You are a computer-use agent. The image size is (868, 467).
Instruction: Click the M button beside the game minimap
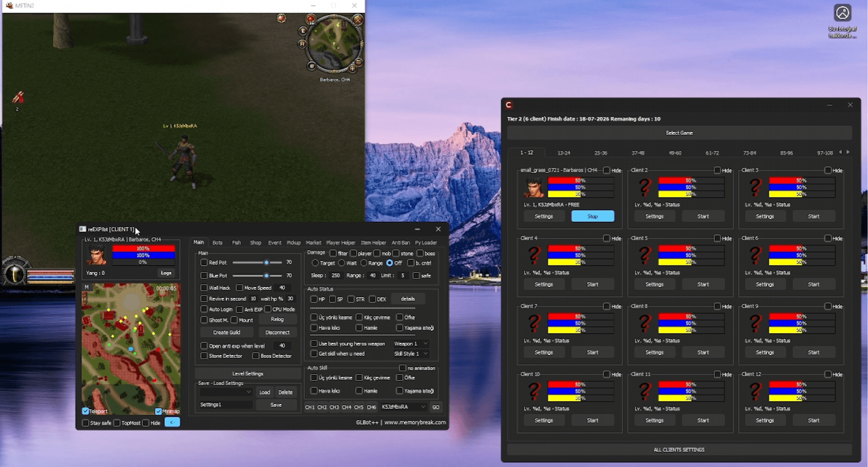[x=303, y=44]
